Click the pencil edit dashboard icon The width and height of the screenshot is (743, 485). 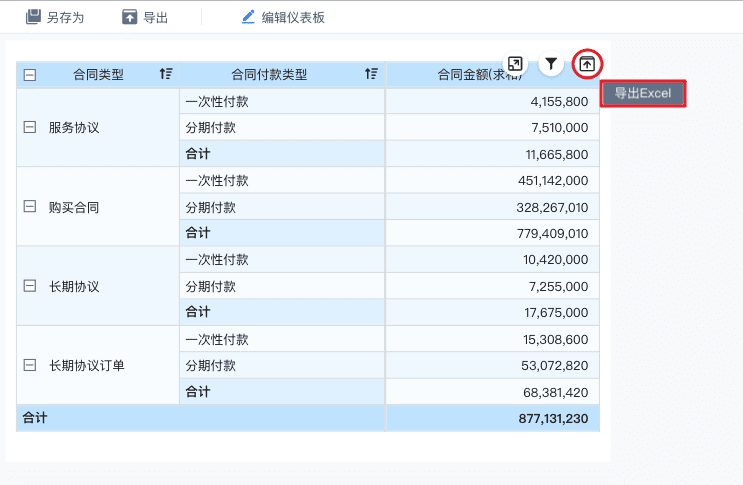[x=248, y=17]
